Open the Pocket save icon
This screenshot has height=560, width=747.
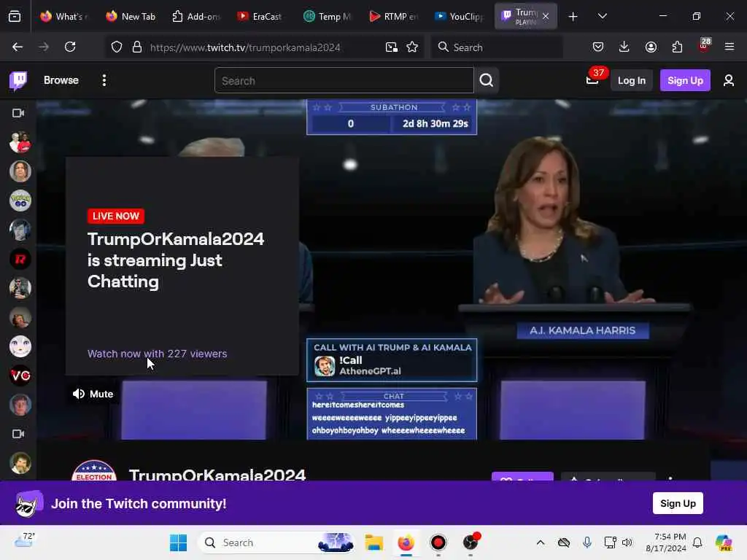pyautogui.click(x=598, y=47)
